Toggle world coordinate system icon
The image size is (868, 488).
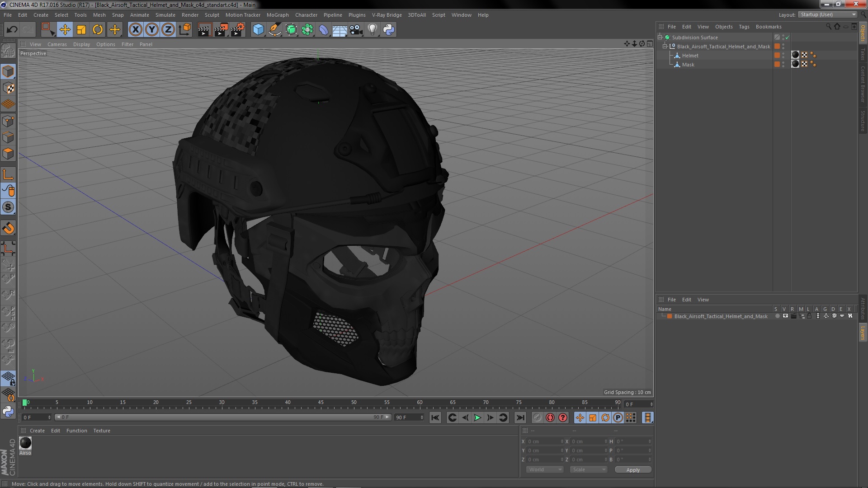(x=185, y=30)
